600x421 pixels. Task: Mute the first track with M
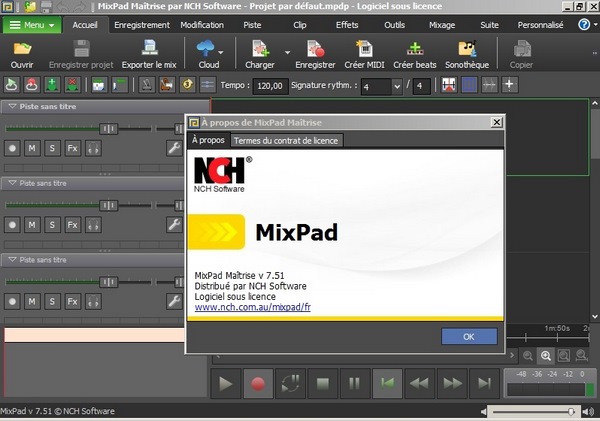(32, 148)
